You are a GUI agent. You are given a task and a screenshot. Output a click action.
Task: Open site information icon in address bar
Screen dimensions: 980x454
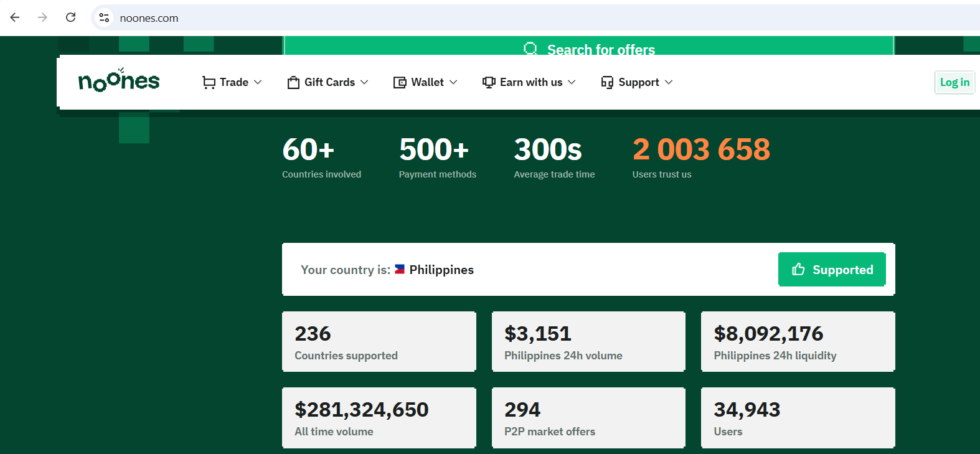[x=104, y=18]
